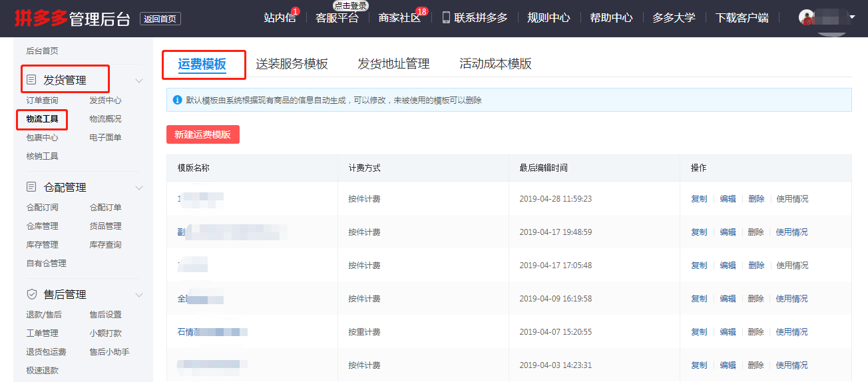Open 规则中心 in top navigation
The width and height of the screenshot is (868, 382).
point(548,18)
